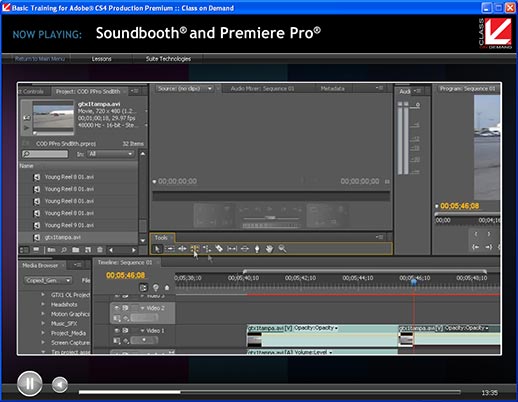Open the Suite Technologies menu
This screenshot has width=518, height=402.
(x=168, y=59)
